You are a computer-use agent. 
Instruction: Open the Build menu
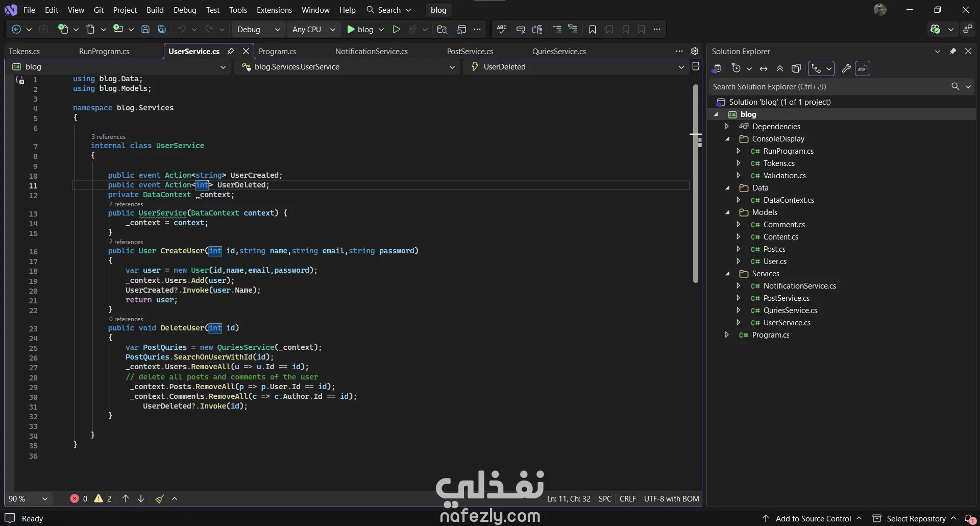(x=155, y=10)
